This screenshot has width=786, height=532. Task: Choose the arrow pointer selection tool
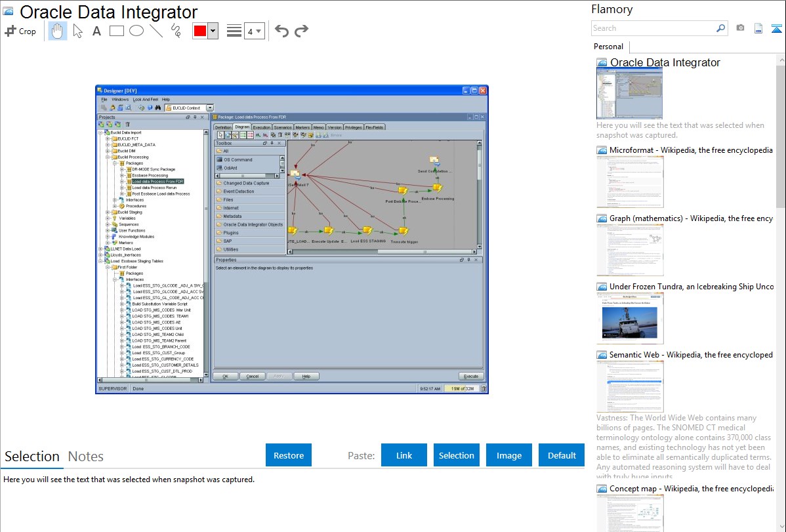(77, 31)
